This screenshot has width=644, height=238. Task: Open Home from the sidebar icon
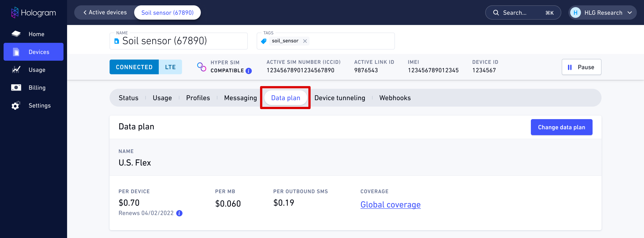(16, 34)
